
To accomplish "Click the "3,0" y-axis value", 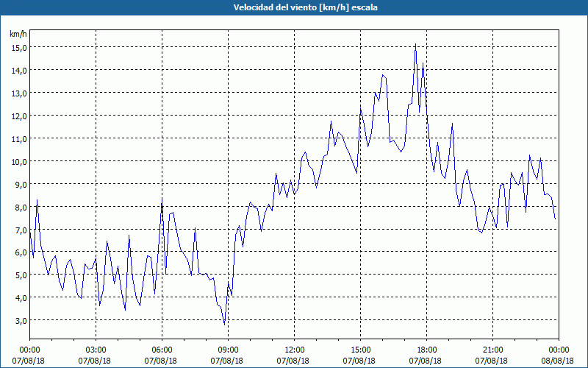I will click(x=21, y=321).
